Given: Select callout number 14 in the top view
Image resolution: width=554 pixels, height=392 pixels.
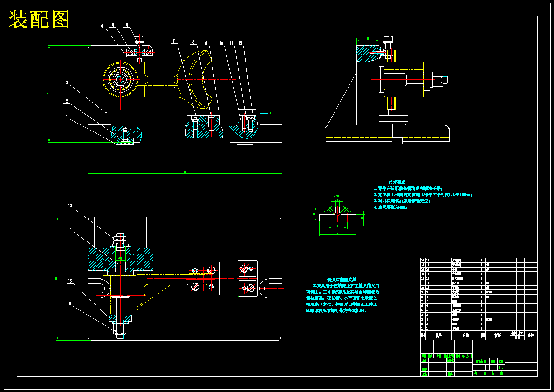Looking at the screenshot, I should (x=70, y=229).
